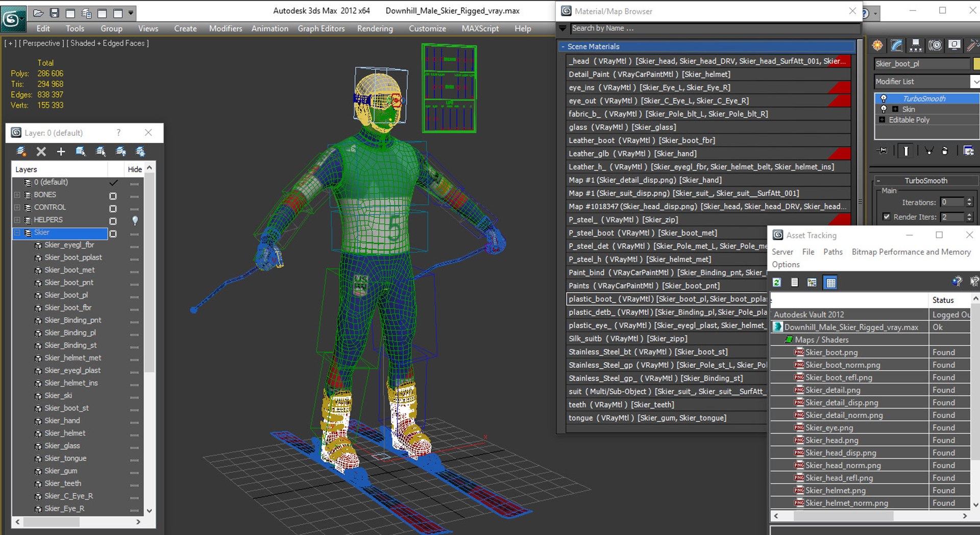The image size is (980, 535).
Task: Open Bitmap Performance and Memory menu
Action: click(911, 252)
